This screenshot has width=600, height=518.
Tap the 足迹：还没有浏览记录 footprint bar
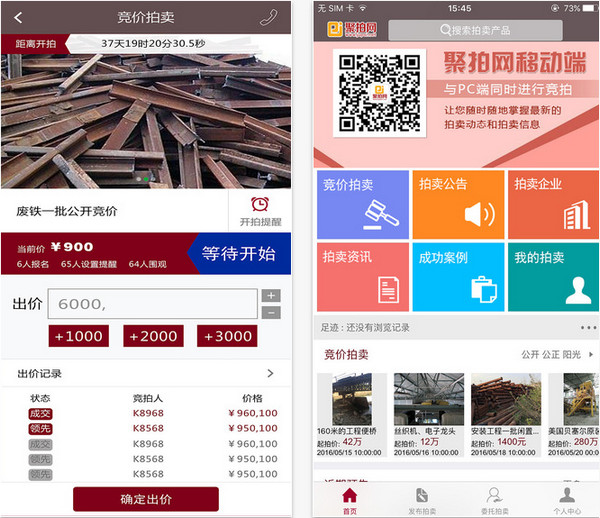(456, 327)
